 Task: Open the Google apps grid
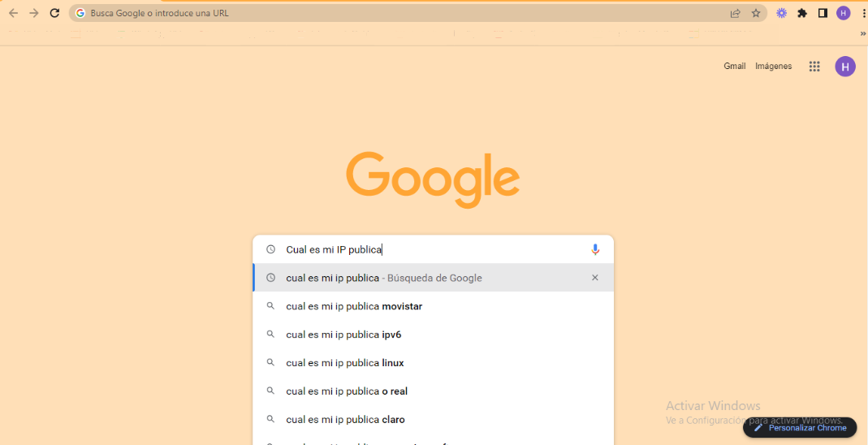tap(814, 67)
